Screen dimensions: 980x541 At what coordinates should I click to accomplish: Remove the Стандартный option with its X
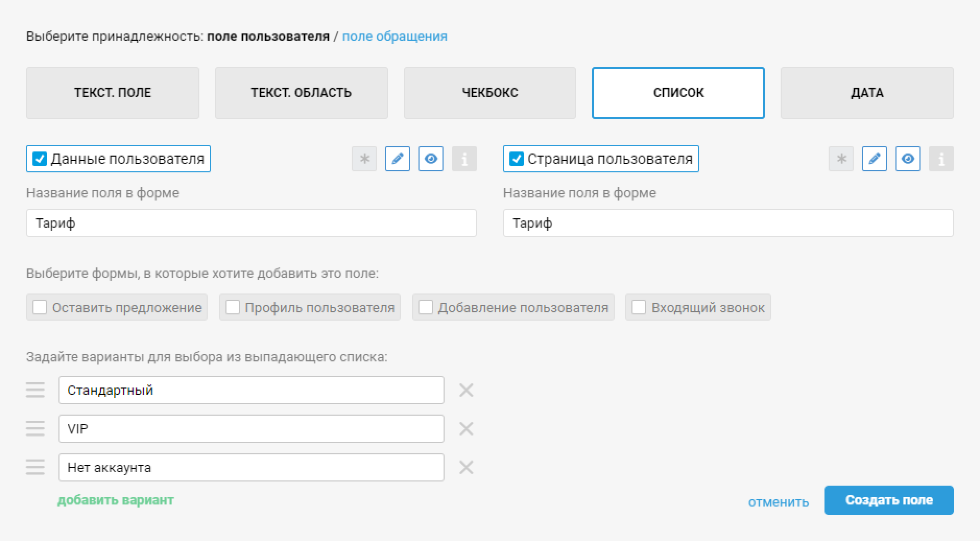click(466, 390)
